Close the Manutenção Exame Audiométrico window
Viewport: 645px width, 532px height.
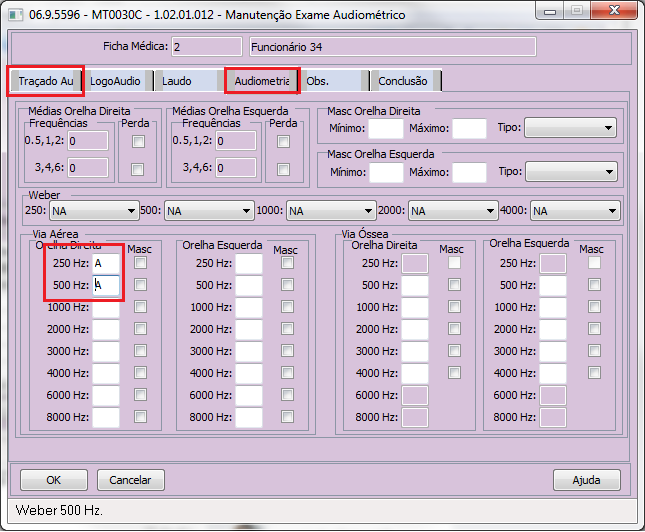tap(615, 11)
